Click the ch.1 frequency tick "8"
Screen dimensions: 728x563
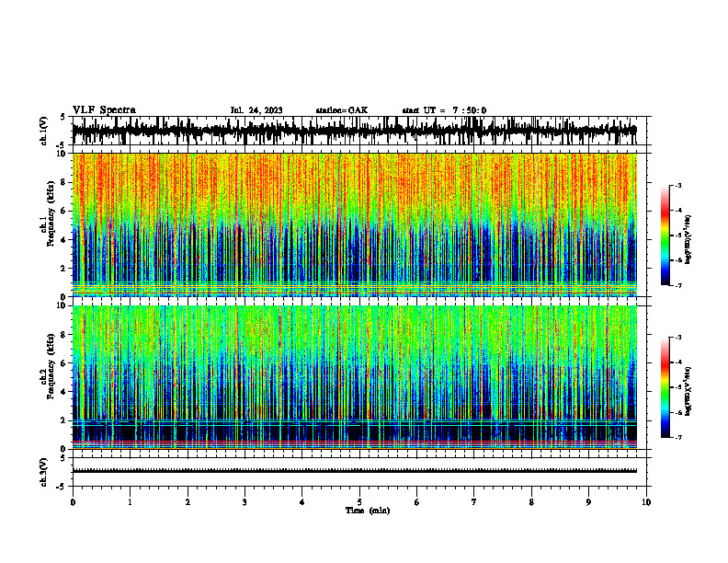pos(64,182)
